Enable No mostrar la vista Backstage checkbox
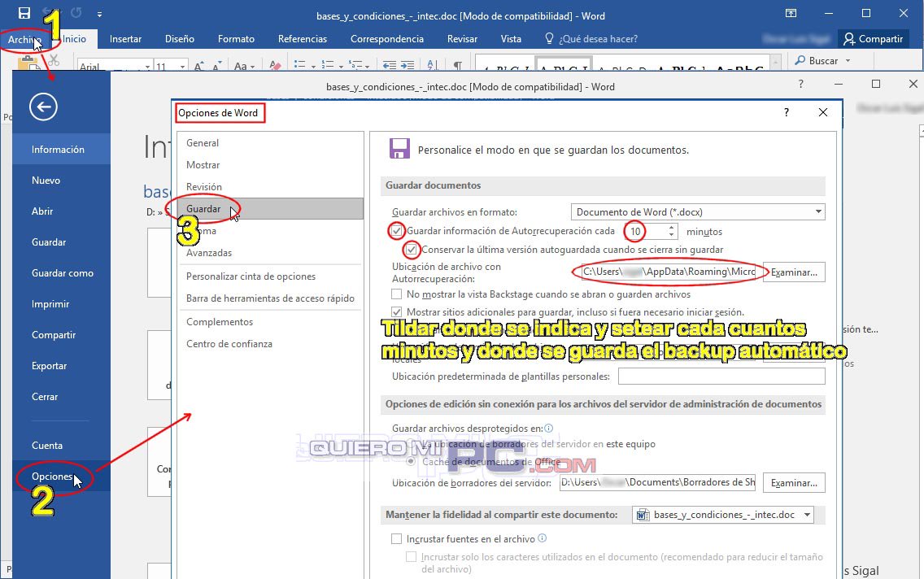 pyautogui.click(x=397, y=294)
